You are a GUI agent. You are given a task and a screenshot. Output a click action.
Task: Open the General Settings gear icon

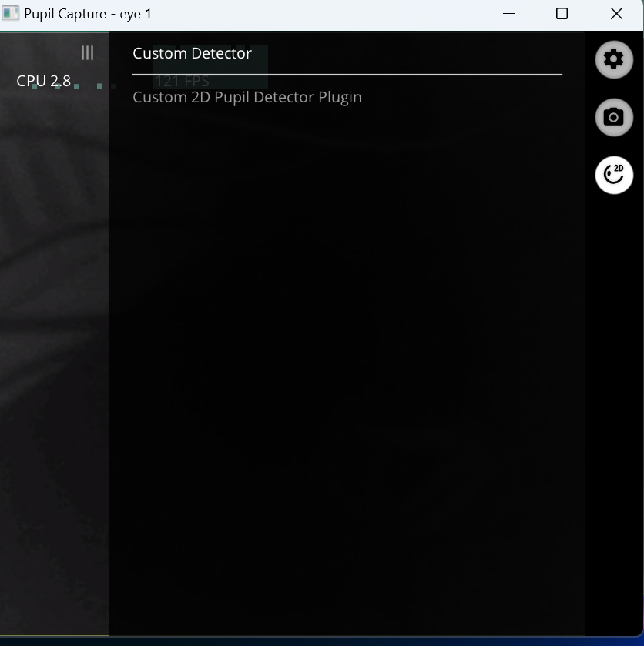coord(614,60)
